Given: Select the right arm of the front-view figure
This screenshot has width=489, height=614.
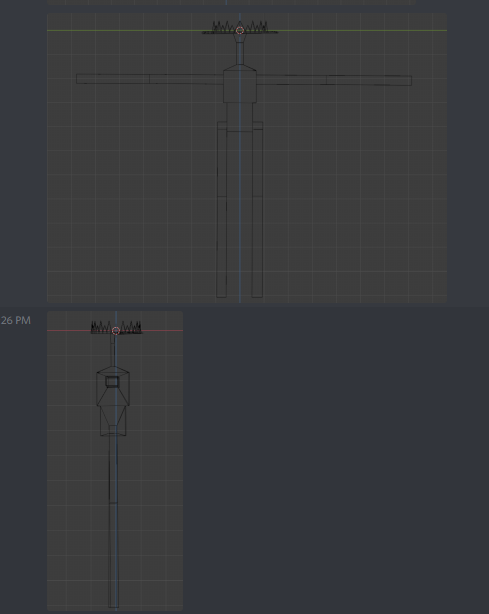Looking at the screenshot, I should point(334,80).
